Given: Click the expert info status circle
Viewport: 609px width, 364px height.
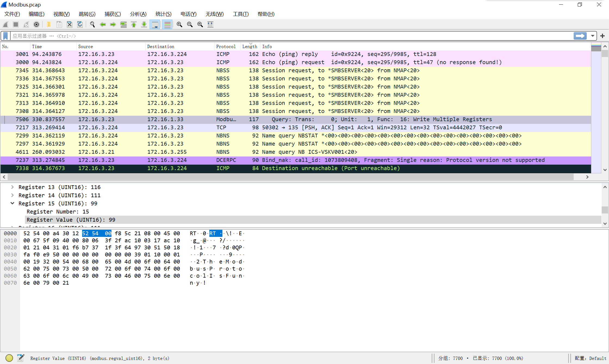Looking at the screenshot, I should (9, 358).
